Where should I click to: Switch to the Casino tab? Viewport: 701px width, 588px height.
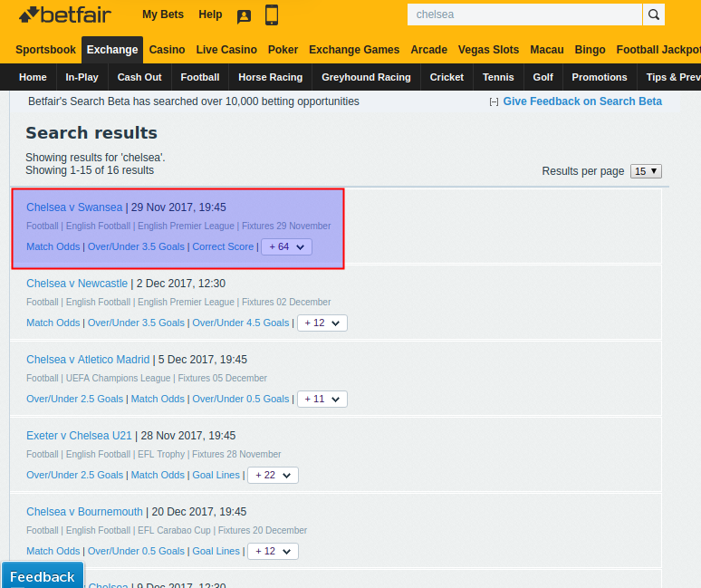tap(167, 50)
